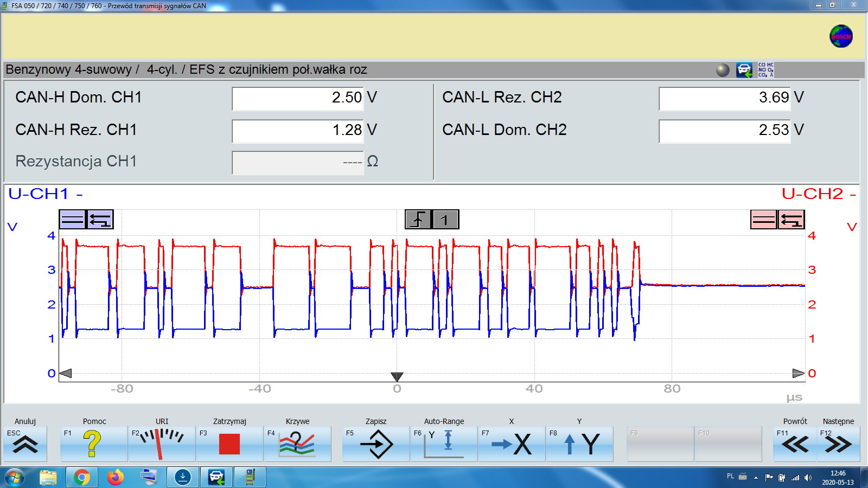The height and width of the screenshot is (488, 868).
Task: Open URI gauge function F2
Action: pyautogui.click(x=162, y=444)
